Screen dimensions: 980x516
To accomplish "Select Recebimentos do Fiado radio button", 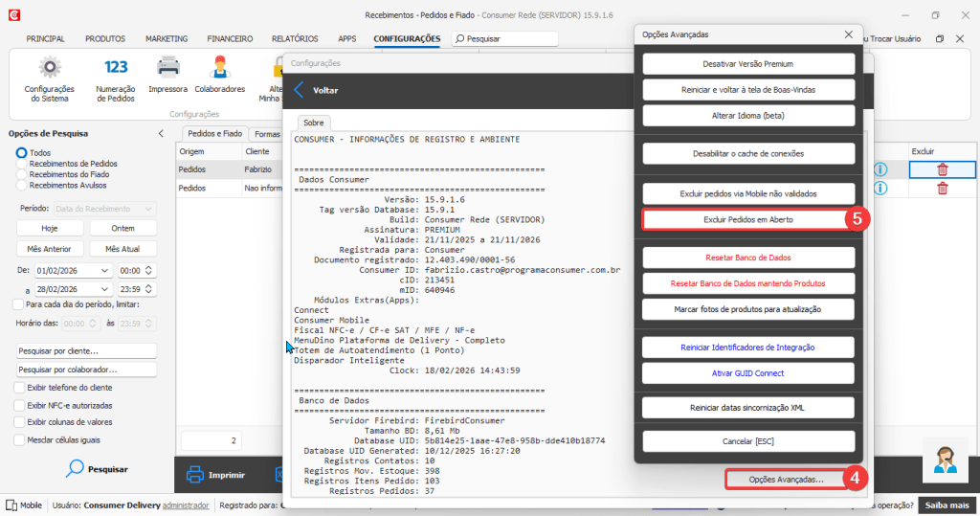I will pos(21,174).
